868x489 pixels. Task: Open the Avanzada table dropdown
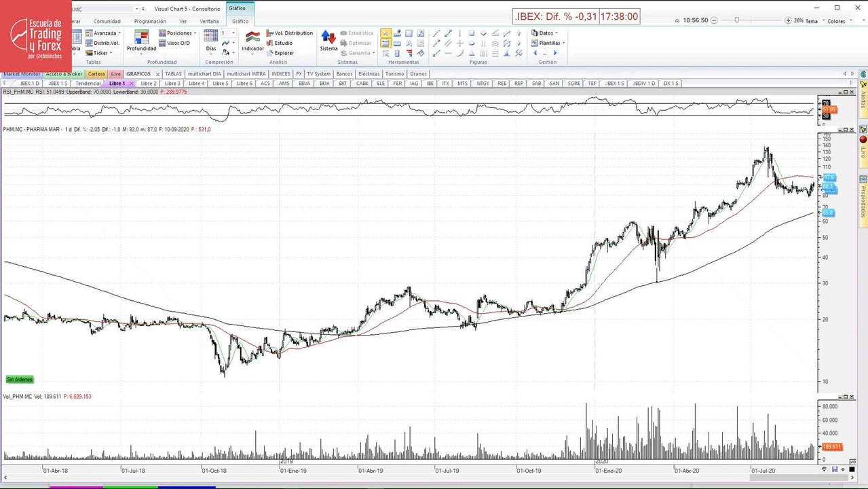(x=103, y=33)
